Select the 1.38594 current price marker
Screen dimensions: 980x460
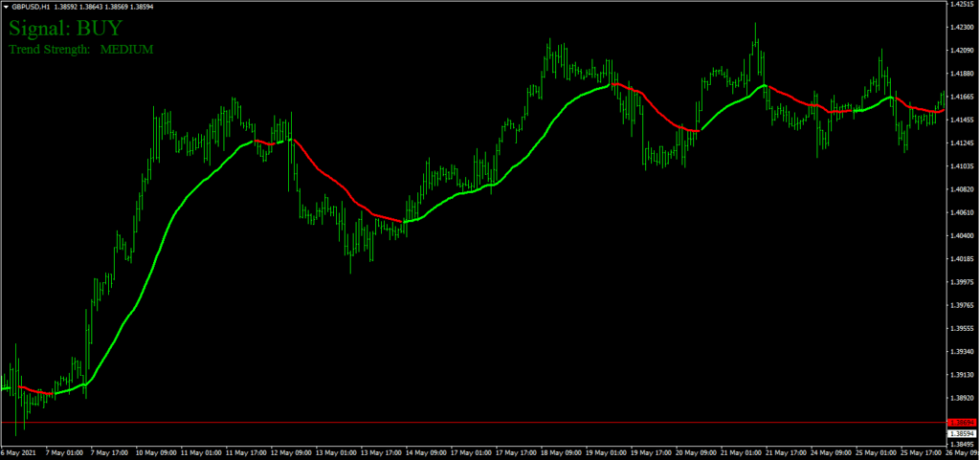(960, 433)
